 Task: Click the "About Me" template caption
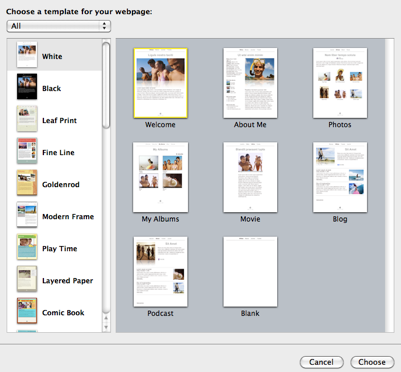[250, 125]
